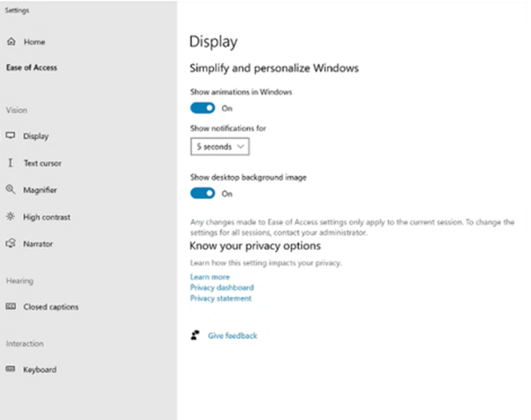531x420 pixels.
Task: Open the Learn more link
Action: coord(209,277)
